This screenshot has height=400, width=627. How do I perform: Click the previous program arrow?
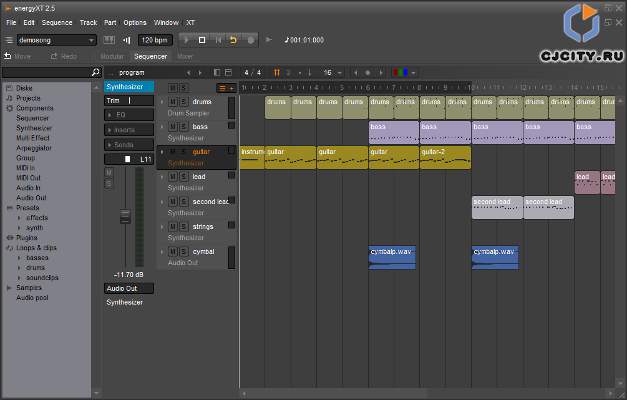tap(188, 73)
